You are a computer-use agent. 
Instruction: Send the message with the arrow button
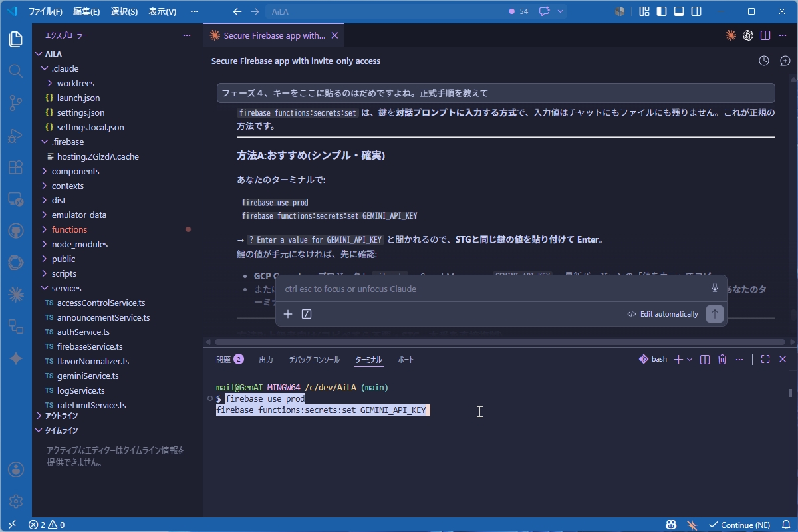pos(715,314)
